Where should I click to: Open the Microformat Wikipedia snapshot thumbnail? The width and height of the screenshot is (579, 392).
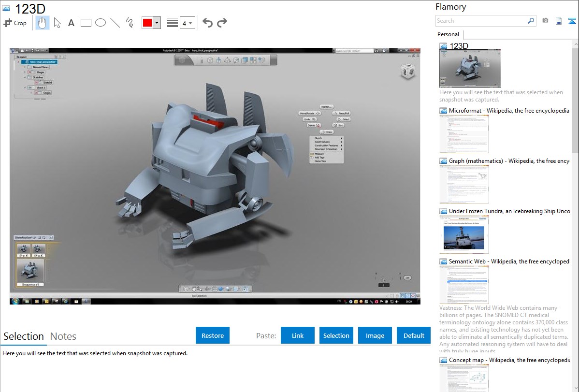click(464, 134)
